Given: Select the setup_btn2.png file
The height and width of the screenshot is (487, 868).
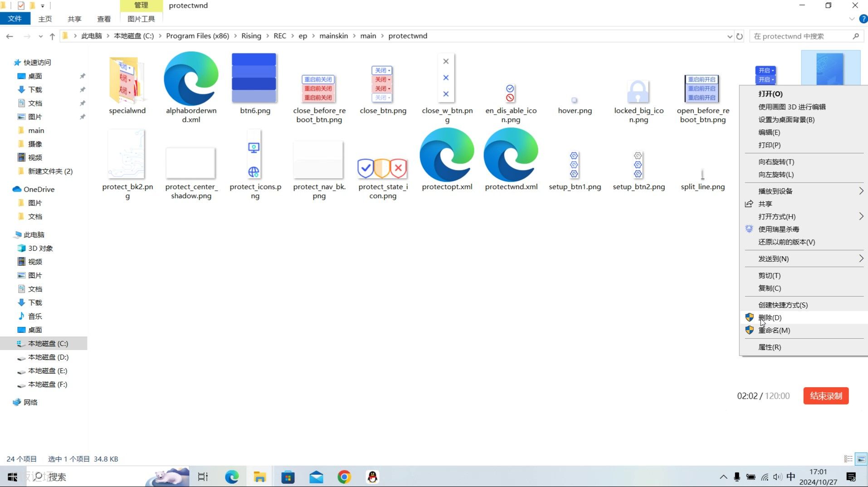Looking at the screenshot, I should (x=638, y=165).
